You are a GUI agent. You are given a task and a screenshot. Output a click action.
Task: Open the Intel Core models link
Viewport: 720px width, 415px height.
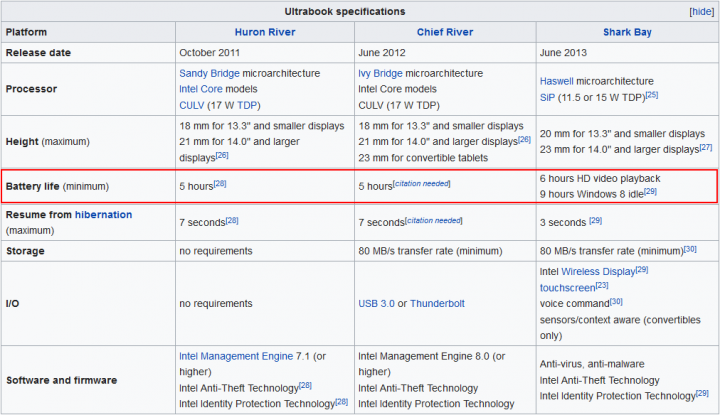(x=201, y=89)
